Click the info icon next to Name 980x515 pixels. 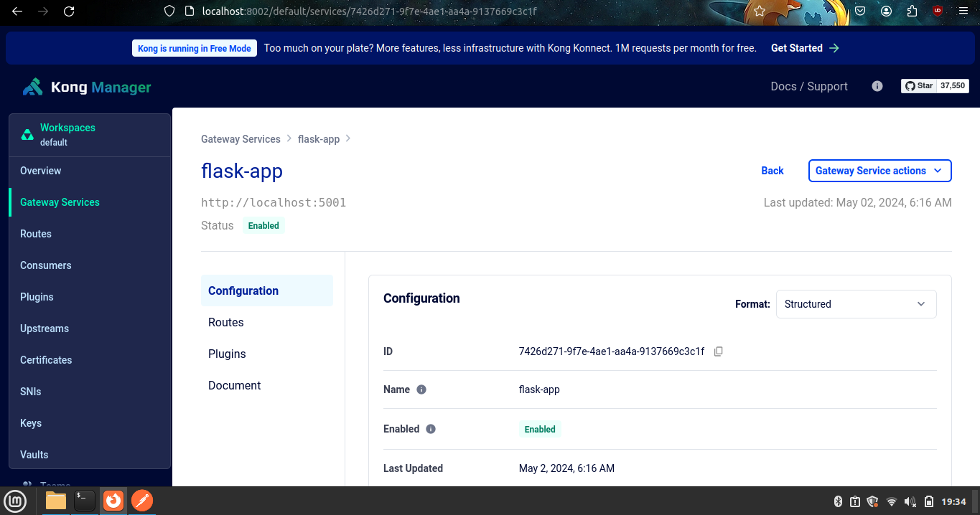click(421, 389)
